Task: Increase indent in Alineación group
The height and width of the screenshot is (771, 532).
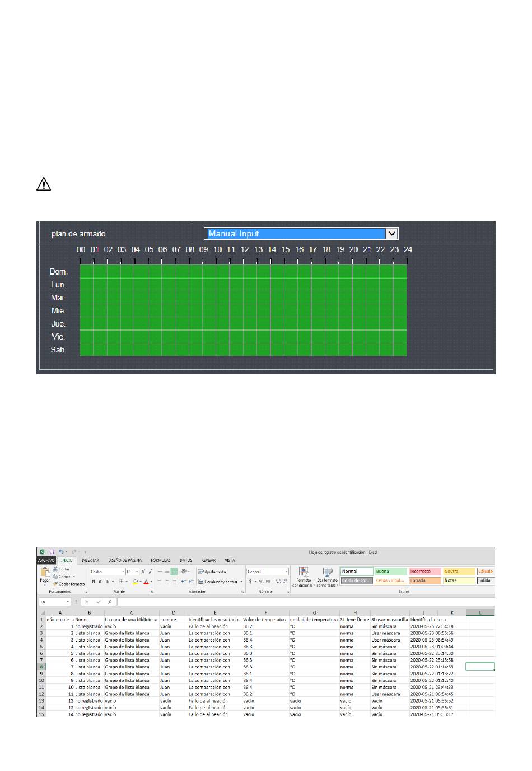Action: (191, 582)
